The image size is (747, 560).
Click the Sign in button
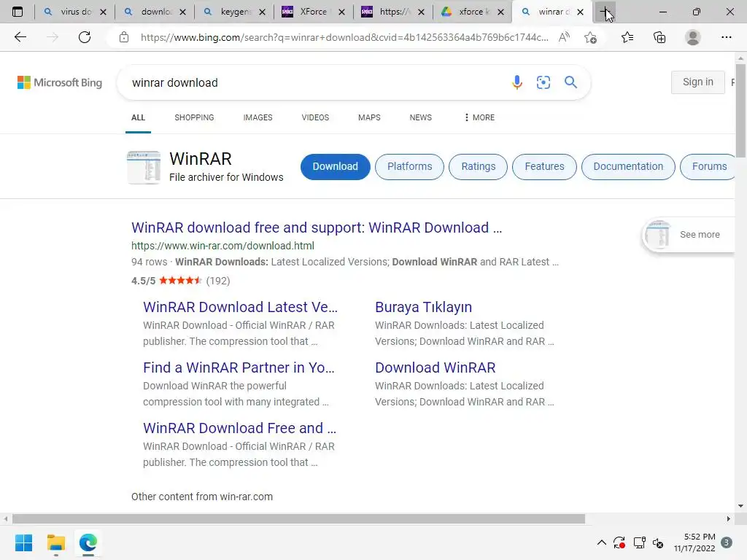pyautogui.click(x=698, y=82)
